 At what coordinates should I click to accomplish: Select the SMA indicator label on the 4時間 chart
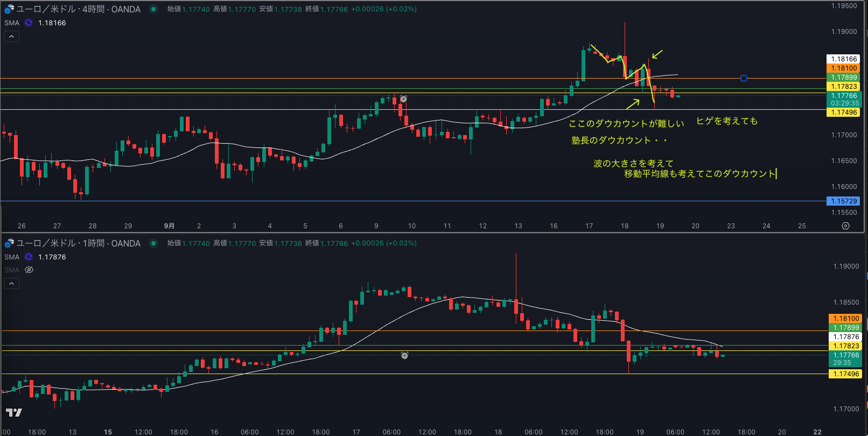coord(12,23)
